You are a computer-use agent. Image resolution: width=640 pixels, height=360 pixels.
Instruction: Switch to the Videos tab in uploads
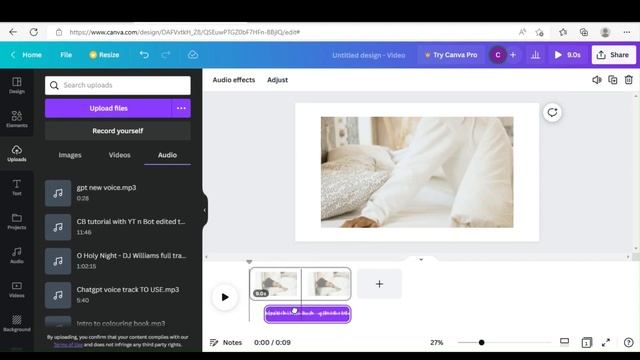pos(120,155)
